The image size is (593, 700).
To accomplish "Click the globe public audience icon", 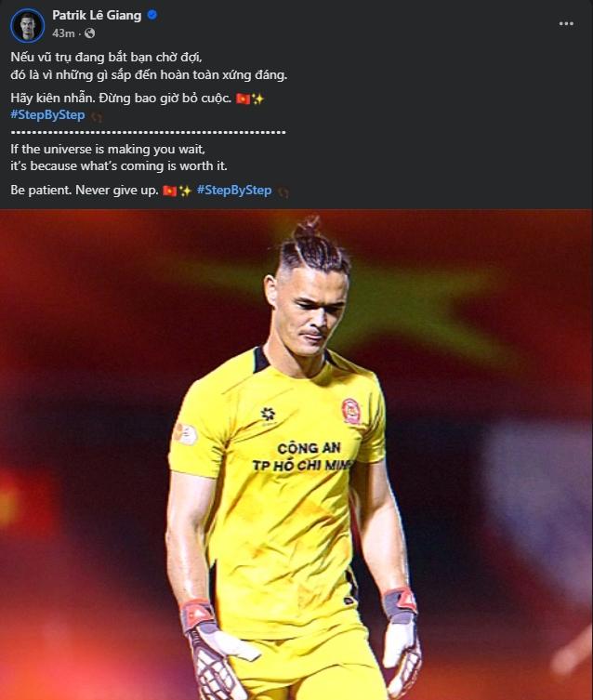I will 89,33.
